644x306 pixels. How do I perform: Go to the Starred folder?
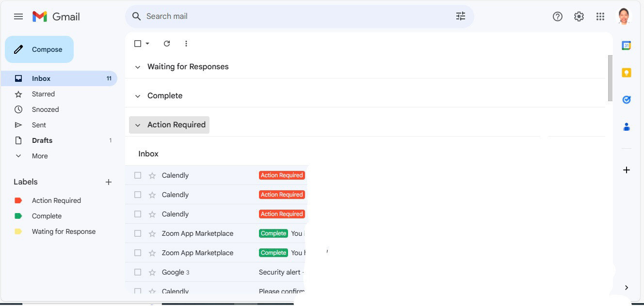tap(43, 94)
